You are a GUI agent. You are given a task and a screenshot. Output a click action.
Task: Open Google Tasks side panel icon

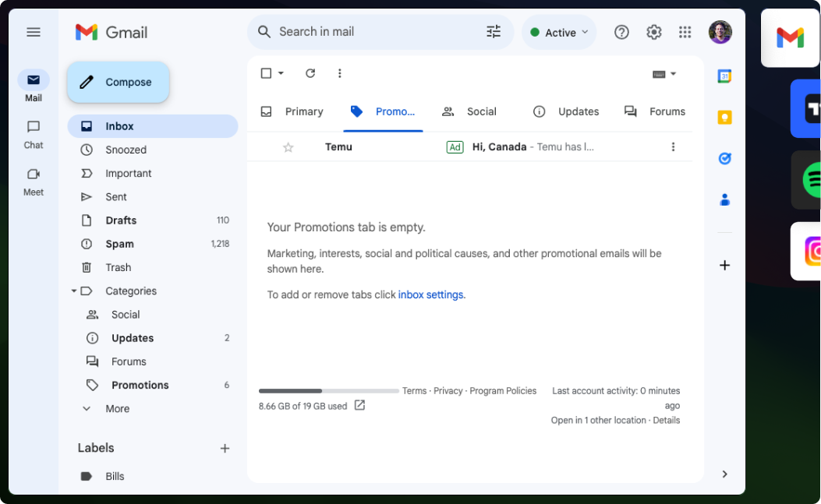tap(724, 159)
